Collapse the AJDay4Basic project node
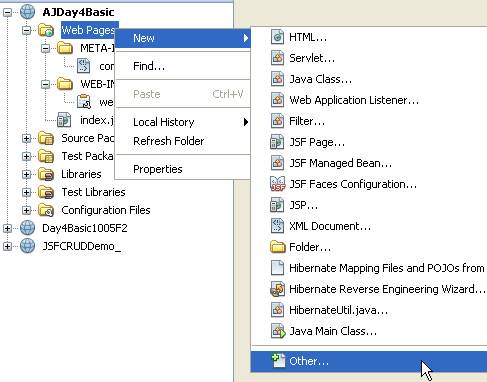The width and height of the screenshot is (487, 382). 7,13
